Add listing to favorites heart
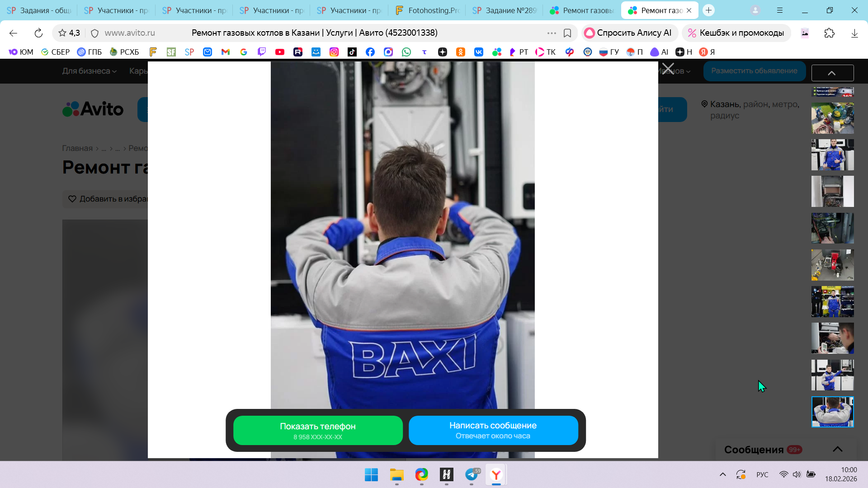 click(72, 199)
